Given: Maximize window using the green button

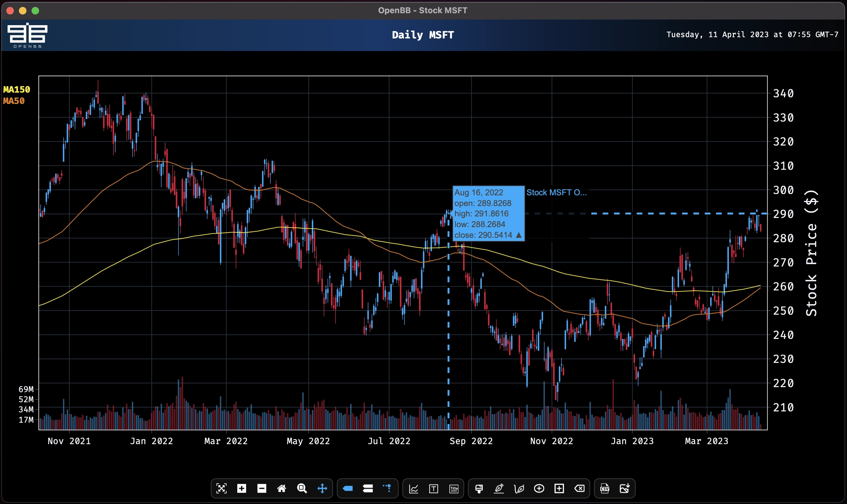Looking at the screenshot, I should point(35,10).
